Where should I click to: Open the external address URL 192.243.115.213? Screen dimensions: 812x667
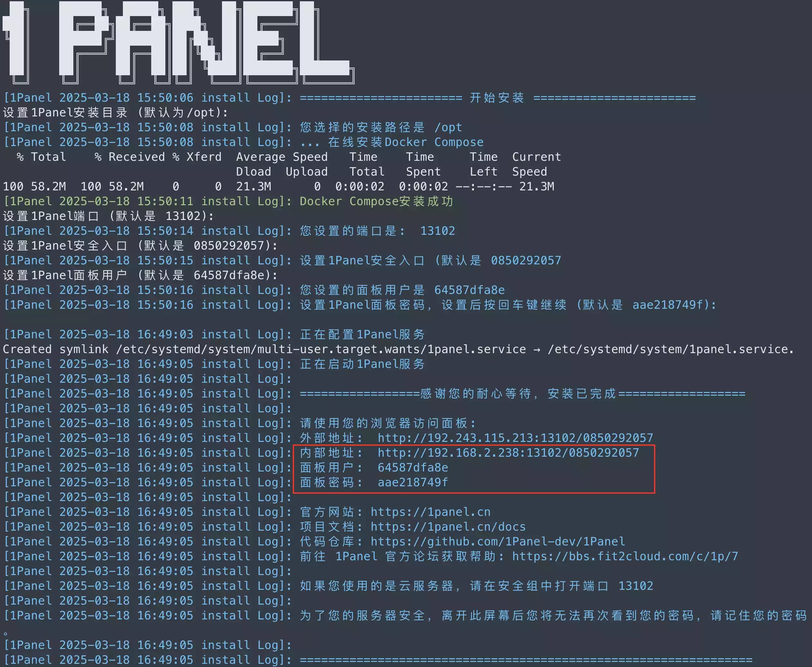pos(515,438)
